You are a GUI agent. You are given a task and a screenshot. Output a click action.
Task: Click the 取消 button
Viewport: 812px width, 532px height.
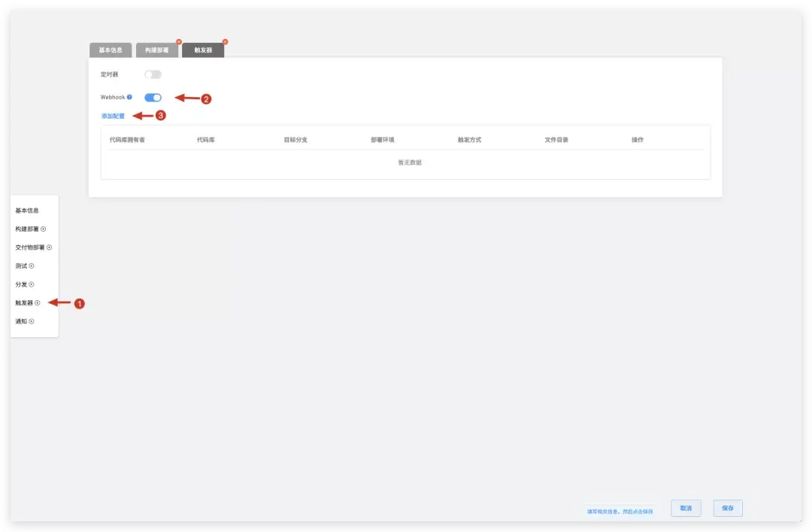point(685,508)
